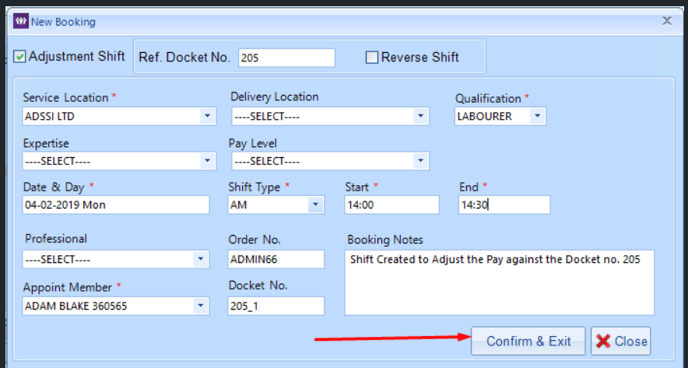Uncheck the Adjustment Shift checkbox

pyautogui.click(x=19, y=57)
